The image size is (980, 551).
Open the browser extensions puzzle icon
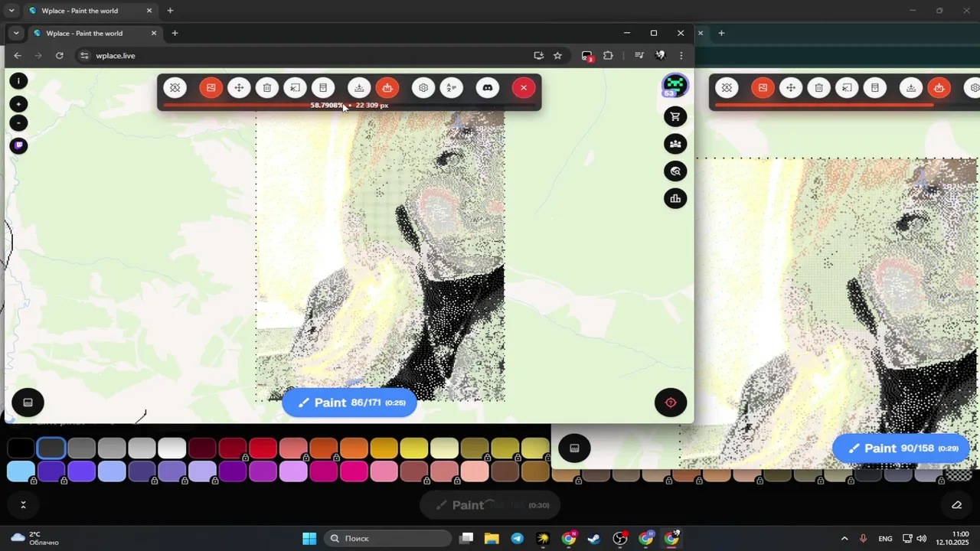pos(608,55)
